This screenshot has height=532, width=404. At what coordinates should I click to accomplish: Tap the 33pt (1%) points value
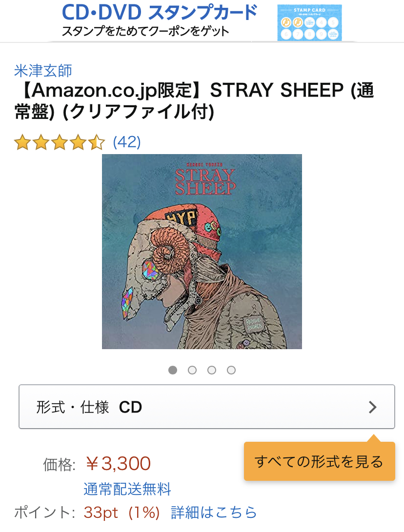[x=121, y=512]
